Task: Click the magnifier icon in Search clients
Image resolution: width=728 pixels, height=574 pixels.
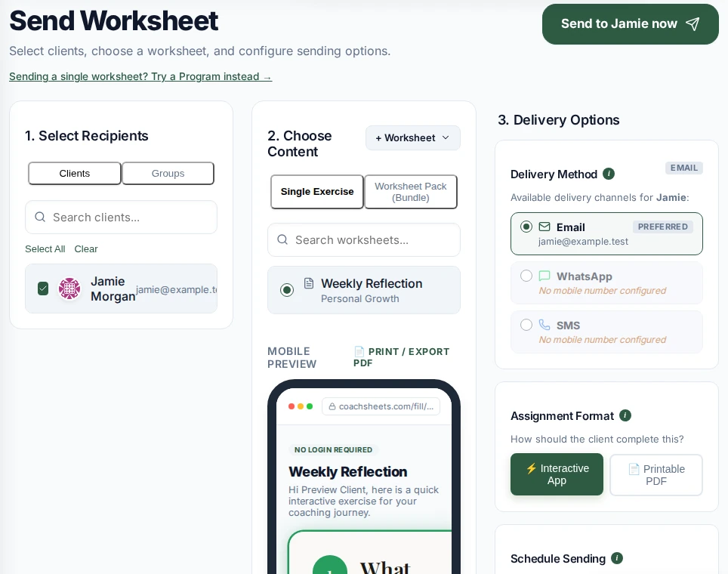Action: (x=40, y=217)
